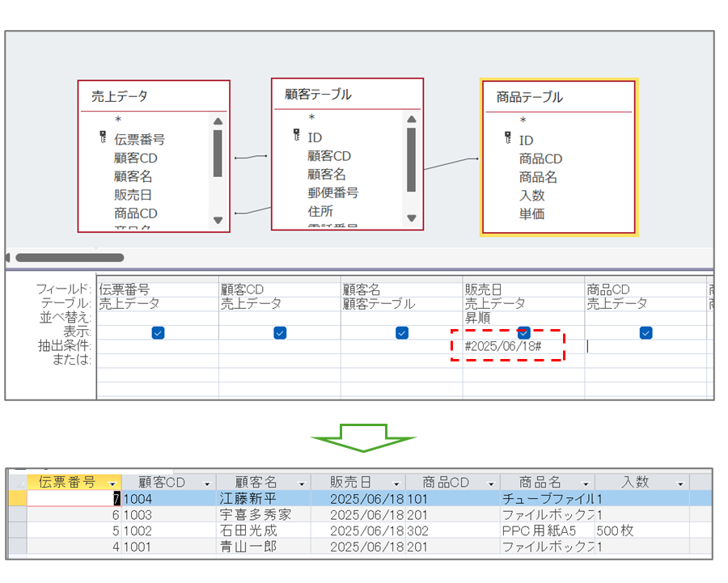Image resolution: width=728 pixels, height=583 pixels.
Task: Click the primary key icon beside 伝票番号
Action: pyautogui.click(x=103, y=138)
